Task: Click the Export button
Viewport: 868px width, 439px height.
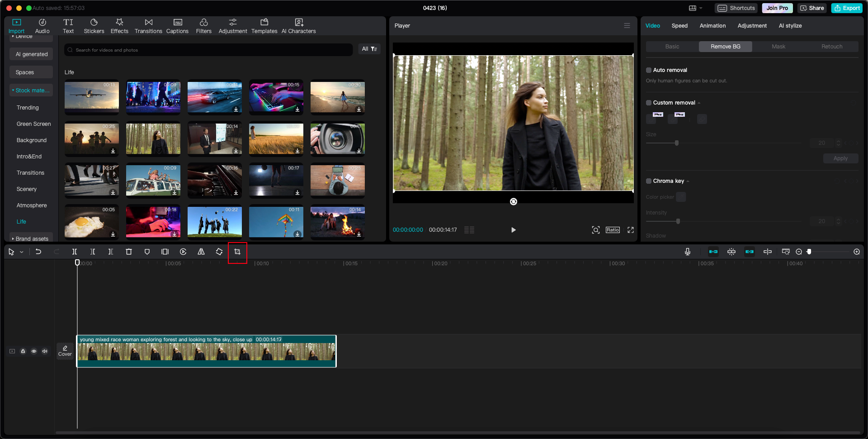Action: (x=846, y=8)
